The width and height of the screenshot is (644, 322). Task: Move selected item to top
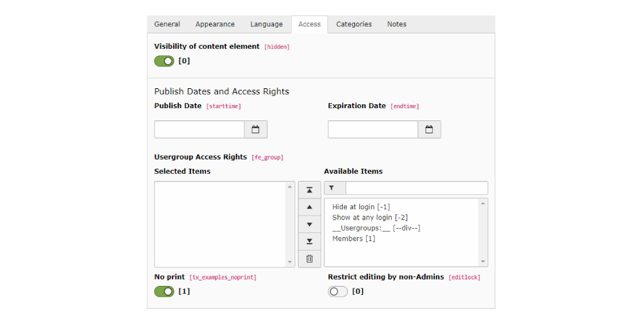click(309, 190)
